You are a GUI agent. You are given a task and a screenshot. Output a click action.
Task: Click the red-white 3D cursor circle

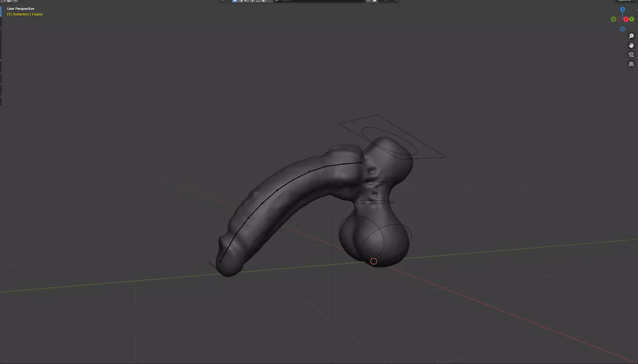click(x=374, y=261)
